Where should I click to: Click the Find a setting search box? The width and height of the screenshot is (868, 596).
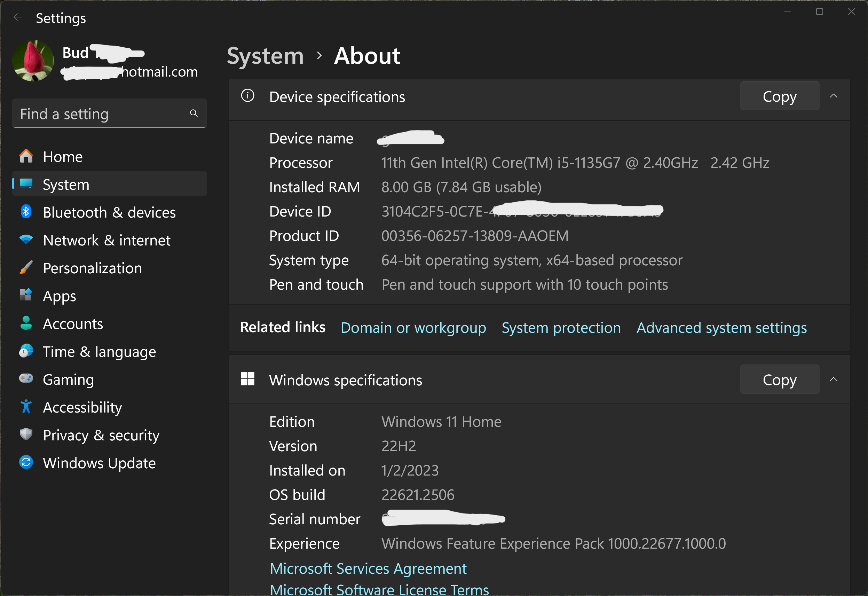click(101, 113)
